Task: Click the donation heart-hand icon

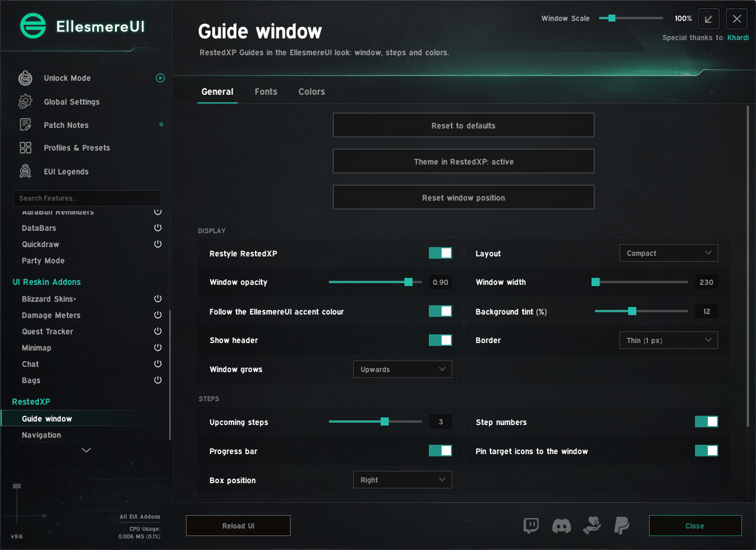Action: tap(592, 526)
